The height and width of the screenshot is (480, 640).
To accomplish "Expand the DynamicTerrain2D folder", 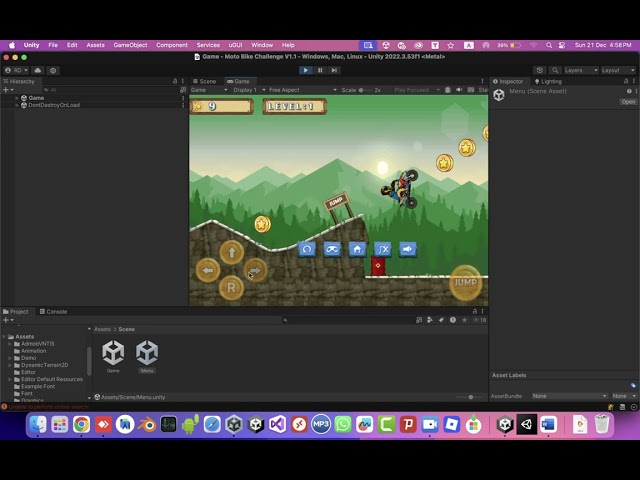I will click(x=10, y=365).
